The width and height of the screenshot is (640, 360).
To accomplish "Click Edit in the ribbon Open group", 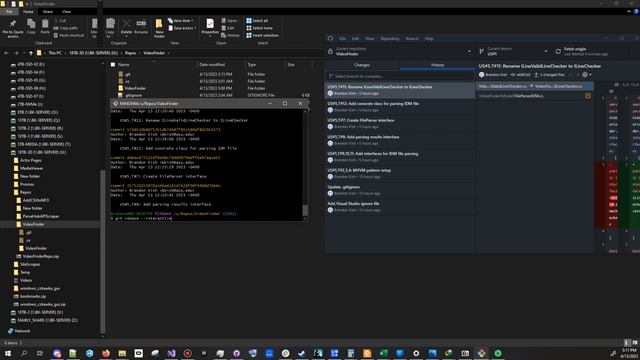I will click(x=228, y=28).
